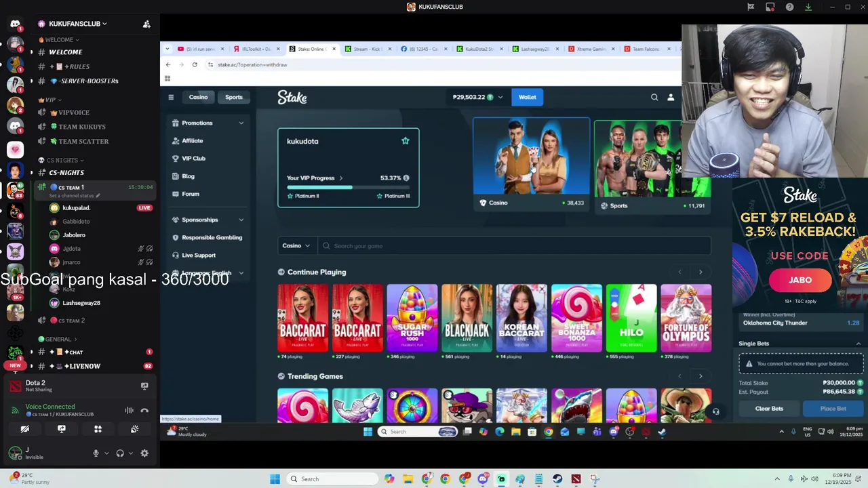Mute the Discord microphone

pyautogui.click(x=96, y=453)
